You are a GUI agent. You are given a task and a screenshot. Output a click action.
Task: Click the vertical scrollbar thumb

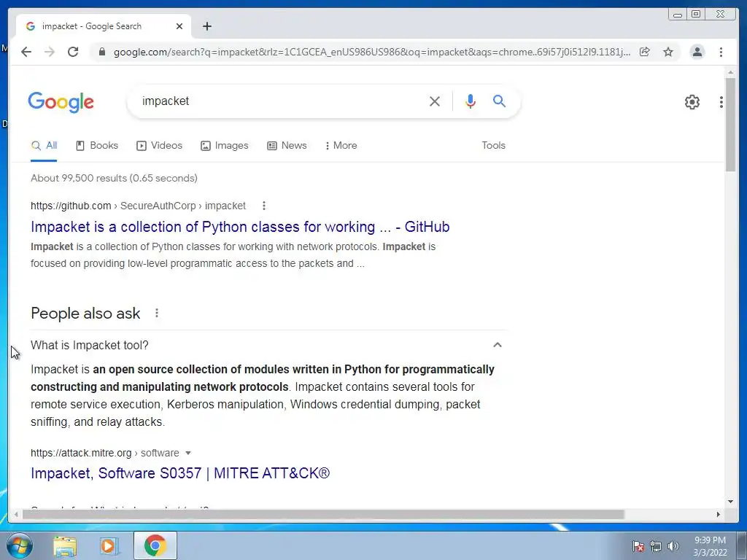(x=730, y=125)
